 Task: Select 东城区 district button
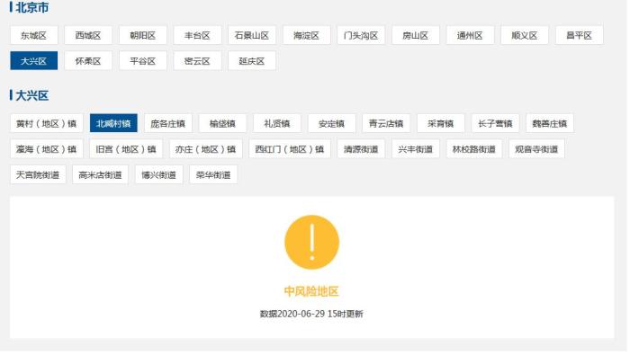point(34,36)
